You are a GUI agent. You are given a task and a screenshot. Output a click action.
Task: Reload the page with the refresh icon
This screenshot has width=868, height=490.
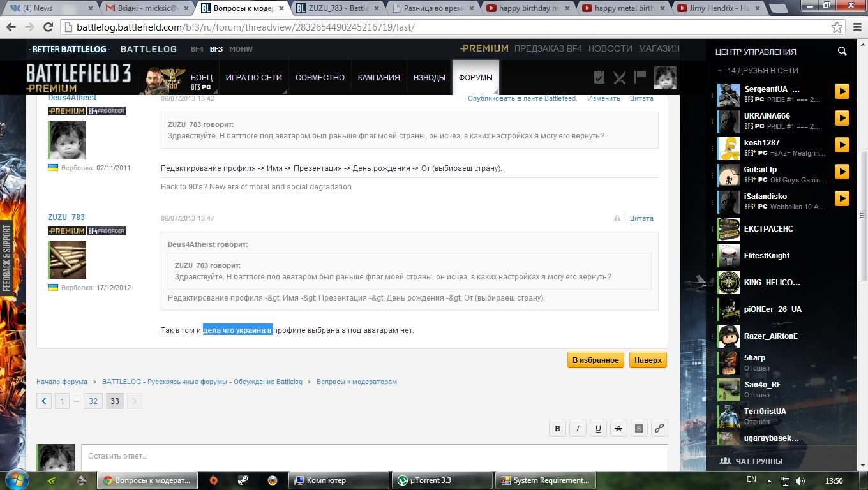pyautogui.click(x=48, y=27)
